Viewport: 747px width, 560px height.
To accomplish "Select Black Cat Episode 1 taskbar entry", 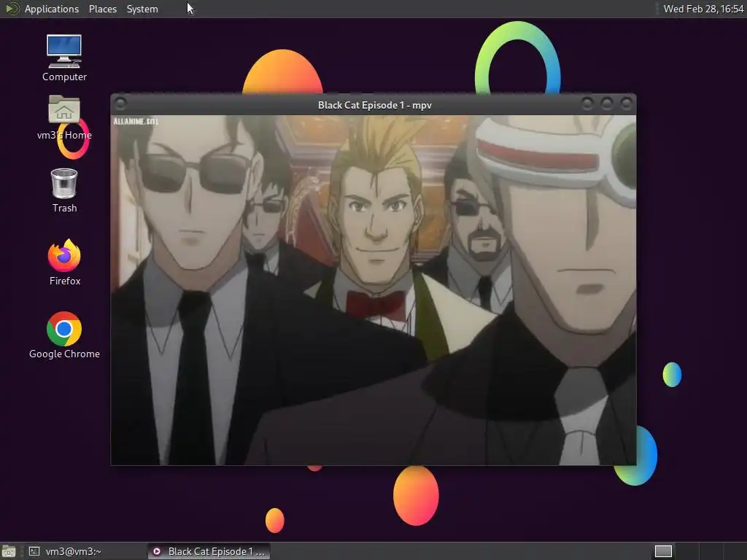I will click(209, 551).
